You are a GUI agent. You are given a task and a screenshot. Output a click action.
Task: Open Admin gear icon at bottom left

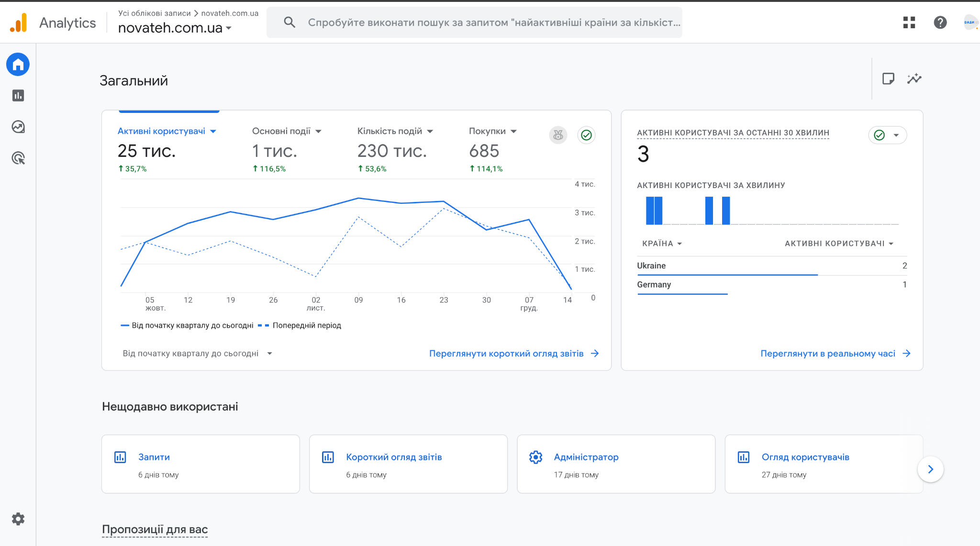18,519
